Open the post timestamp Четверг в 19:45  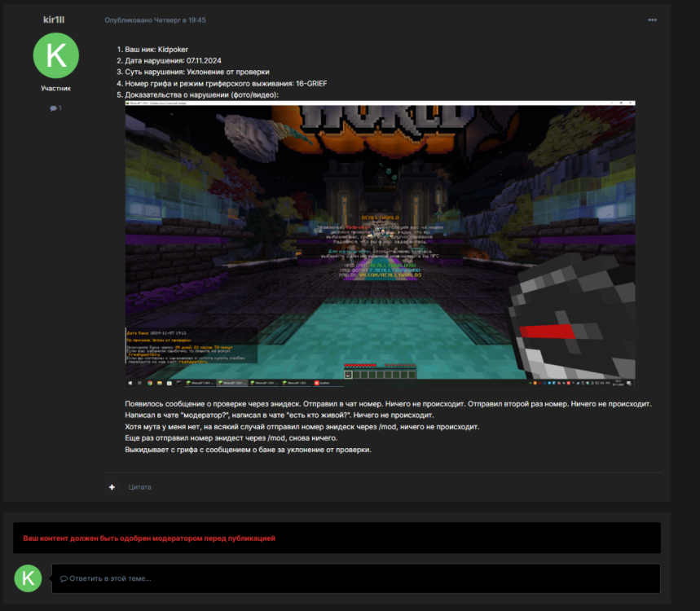[x=155, y=20]
